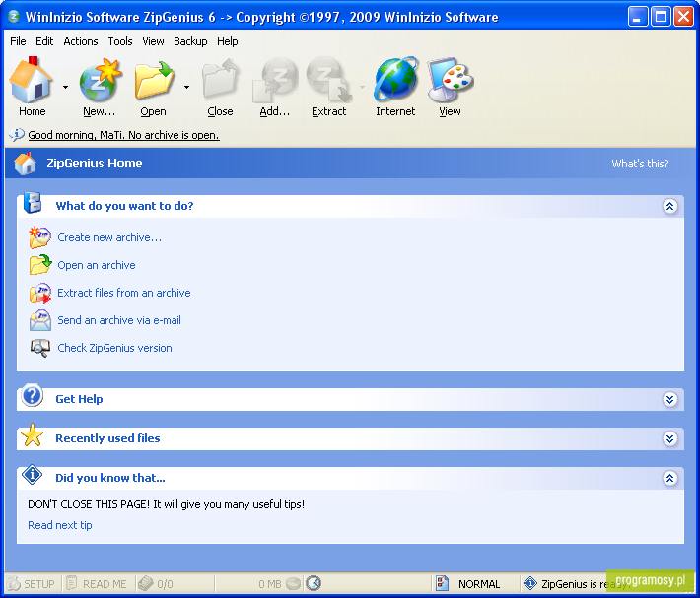Click the Extract files from archive icon
This screenshot has width=700, height=598.
tap(40, 293)
